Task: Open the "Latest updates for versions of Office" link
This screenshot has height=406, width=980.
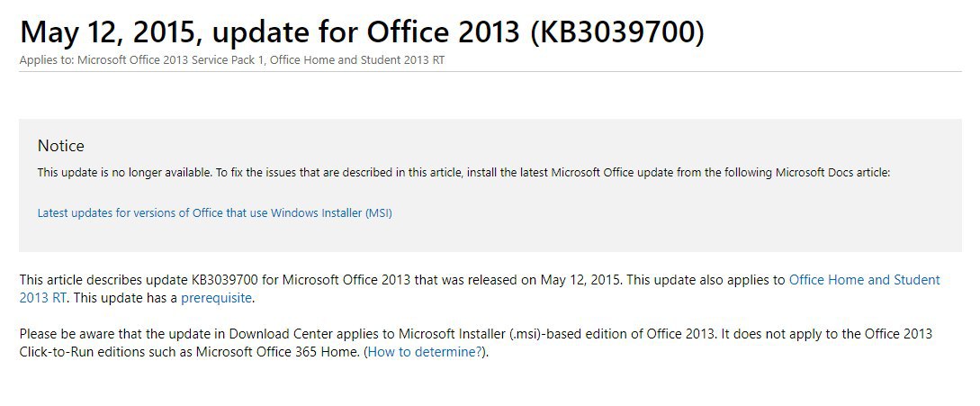Action: click(x=214, y=212)
